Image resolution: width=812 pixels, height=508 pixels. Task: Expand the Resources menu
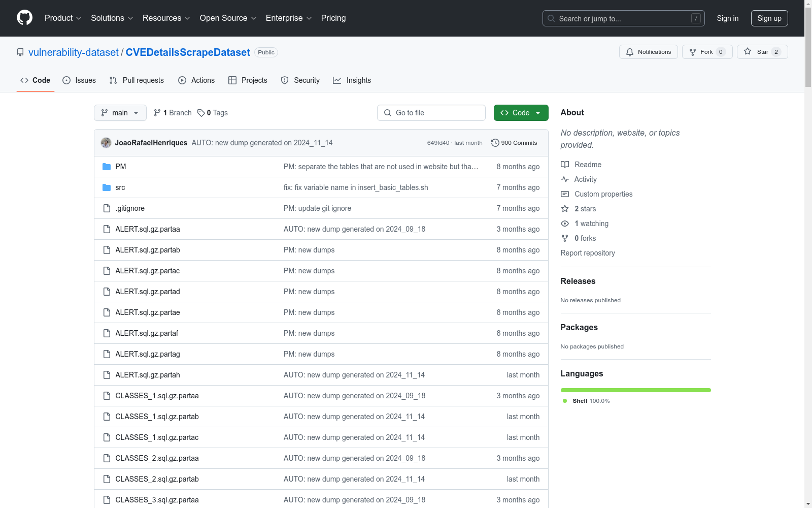tap(166, 18)
